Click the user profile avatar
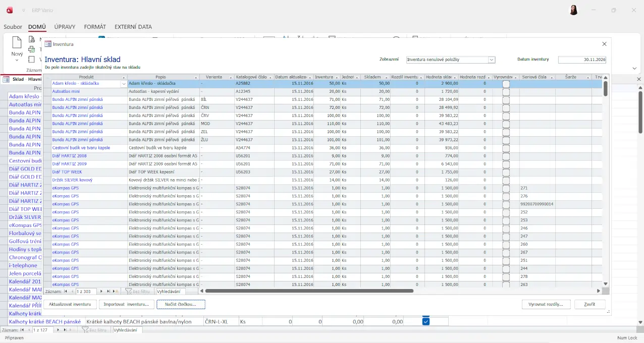 coord(573,10)
